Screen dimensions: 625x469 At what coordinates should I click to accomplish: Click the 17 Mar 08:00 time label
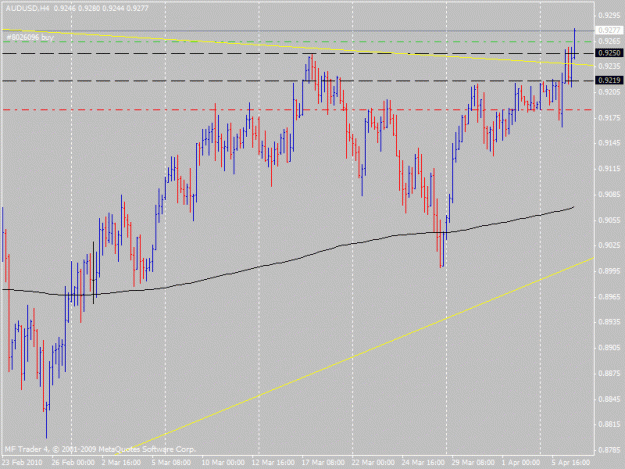(x=323, y=463)
